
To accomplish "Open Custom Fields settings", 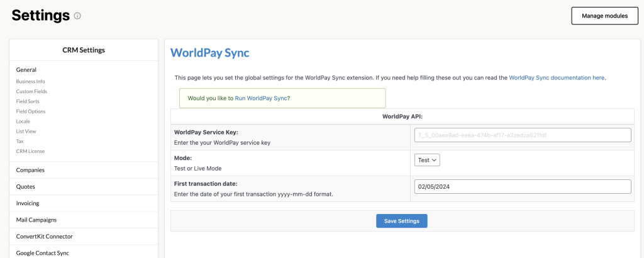I will (x=31, y=91).
